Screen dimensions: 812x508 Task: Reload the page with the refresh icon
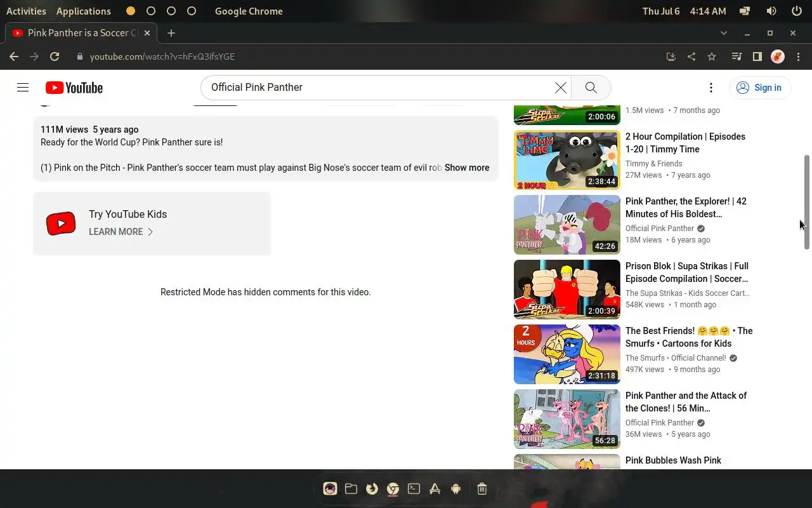point(55,57)
